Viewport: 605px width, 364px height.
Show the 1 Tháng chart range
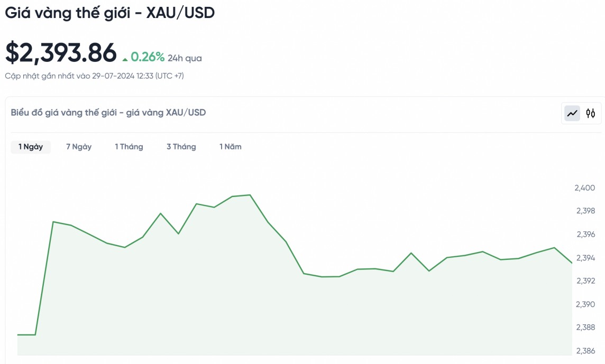pos(129,147)
